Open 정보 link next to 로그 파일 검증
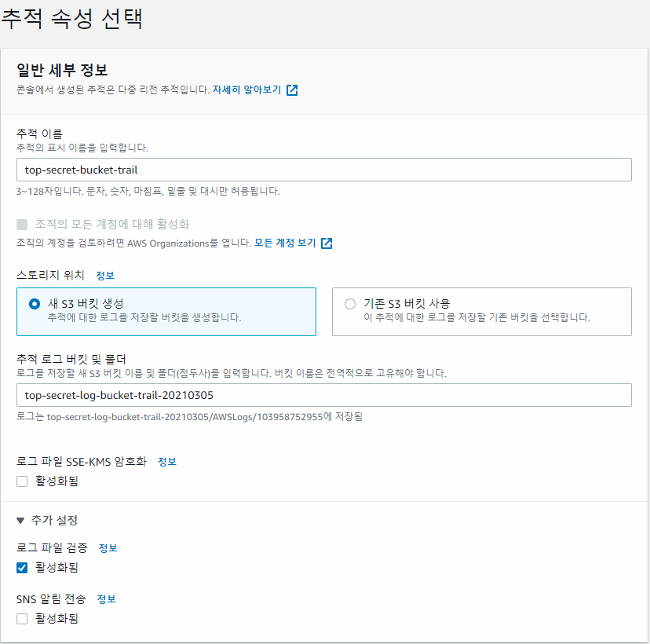The height and width of the screenshot is (644, 650). pyautogui.click(x=108, y=548)
